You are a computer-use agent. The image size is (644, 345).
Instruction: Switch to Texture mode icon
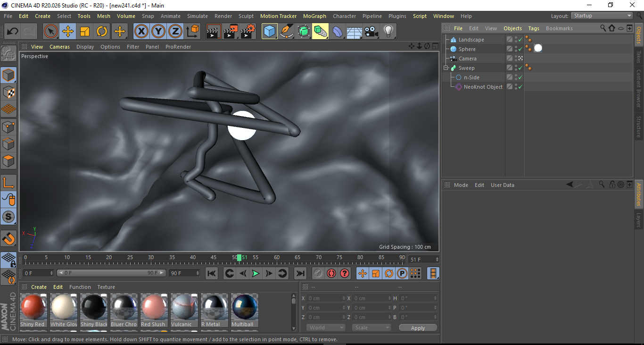pyautogui.click(x=8, y=92)
